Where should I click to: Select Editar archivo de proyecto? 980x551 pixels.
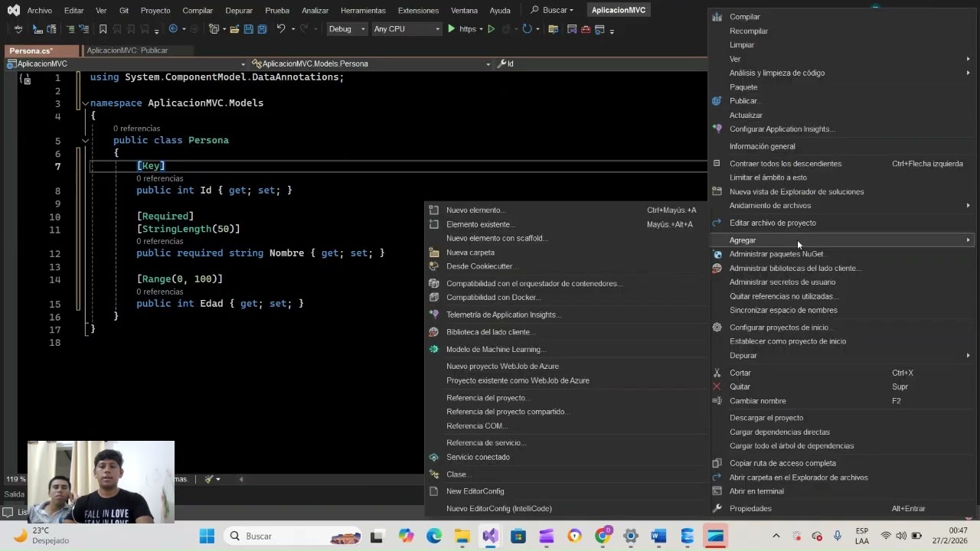(842, 223)
